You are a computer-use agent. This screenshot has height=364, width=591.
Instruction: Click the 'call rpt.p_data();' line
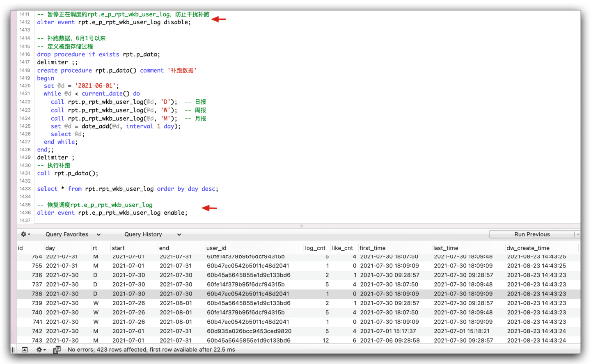[68, 173]
